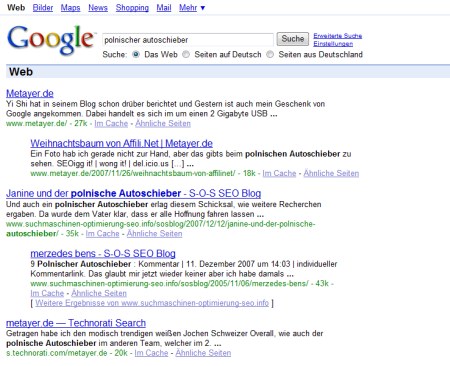Open Einstellungen link
Screen dimensions: 450x366
[x=333, y=44]
